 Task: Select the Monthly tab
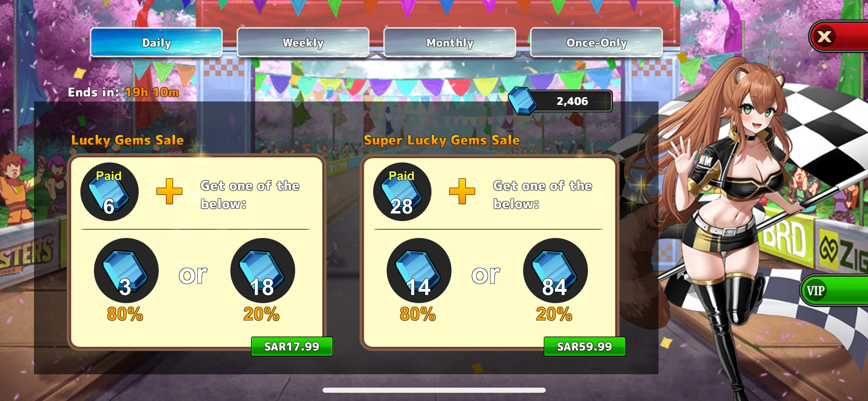[x=450, y=42]
